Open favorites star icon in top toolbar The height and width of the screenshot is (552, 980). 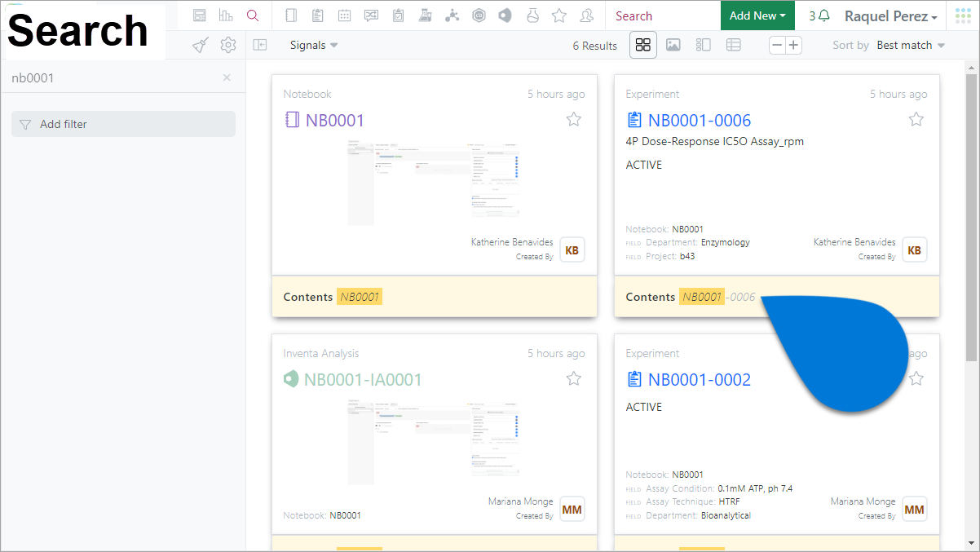559,15
